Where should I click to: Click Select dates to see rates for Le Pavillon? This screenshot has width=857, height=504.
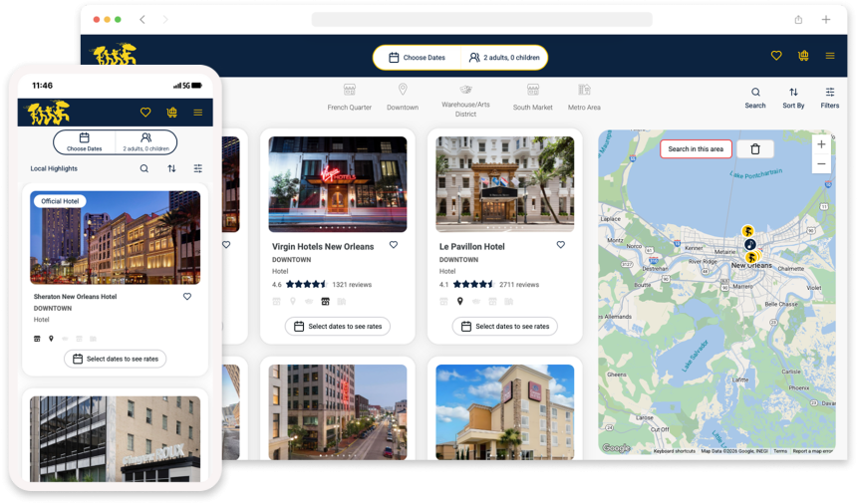tap(504, 327)
